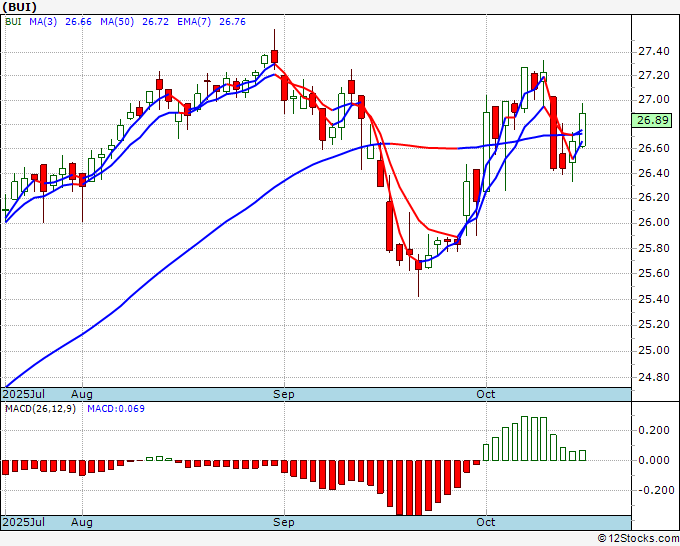
Task: Click the 27.00 price axis label
Action: (x=654, y=100)
